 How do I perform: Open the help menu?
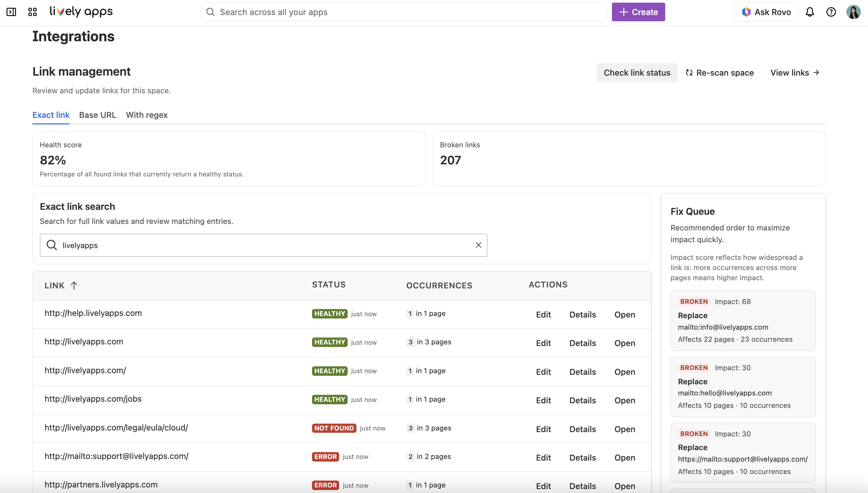831,12
